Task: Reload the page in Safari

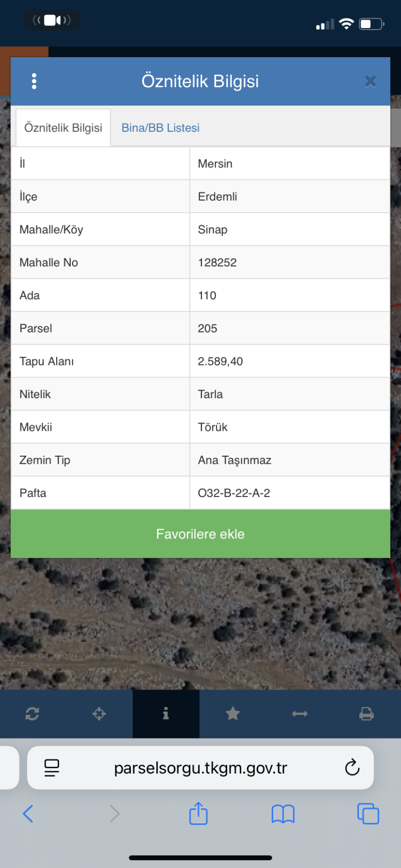Action: (352, 767)
